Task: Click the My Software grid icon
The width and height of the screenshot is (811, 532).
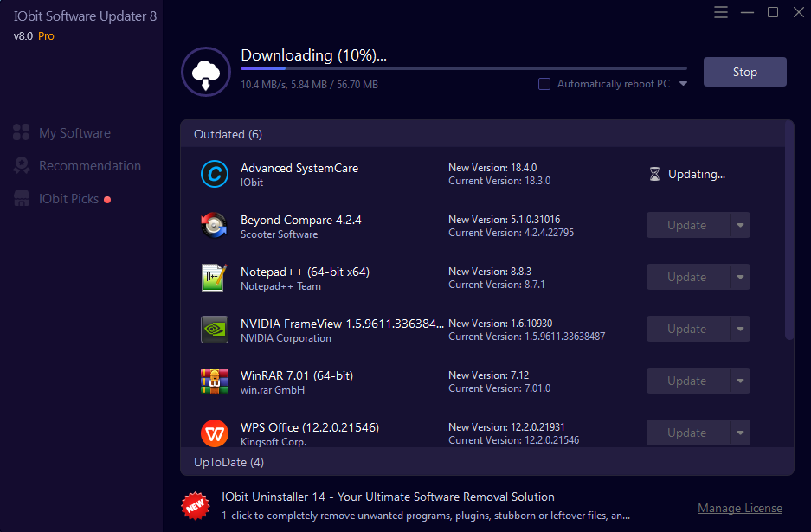Action: pyautogui.click(x=22, y=132)
